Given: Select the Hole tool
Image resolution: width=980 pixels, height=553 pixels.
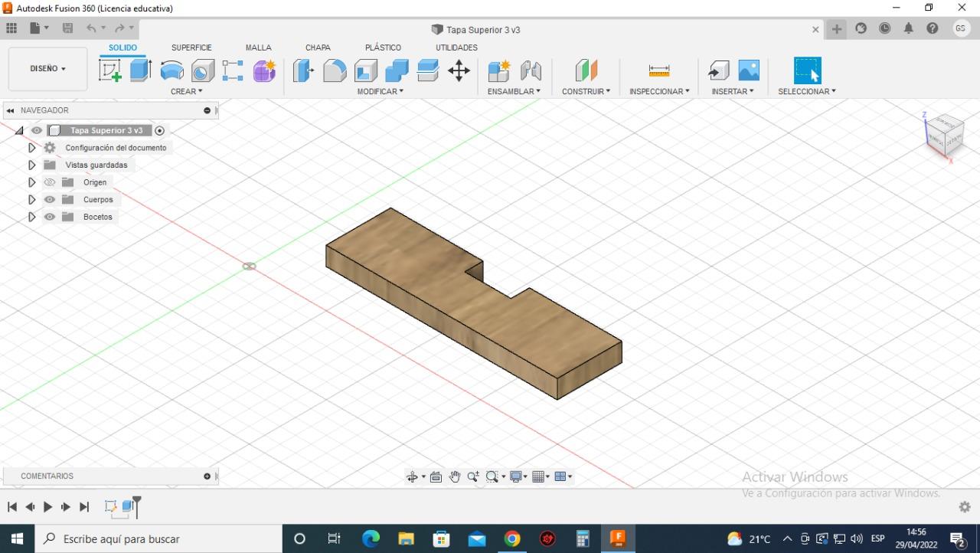Looking at the screenshot, I should 203,70.
